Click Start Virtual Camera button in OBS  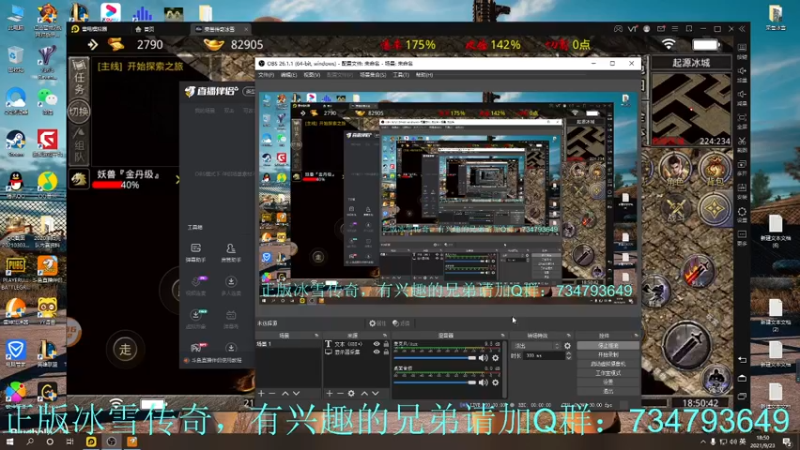tap(608, 364)
